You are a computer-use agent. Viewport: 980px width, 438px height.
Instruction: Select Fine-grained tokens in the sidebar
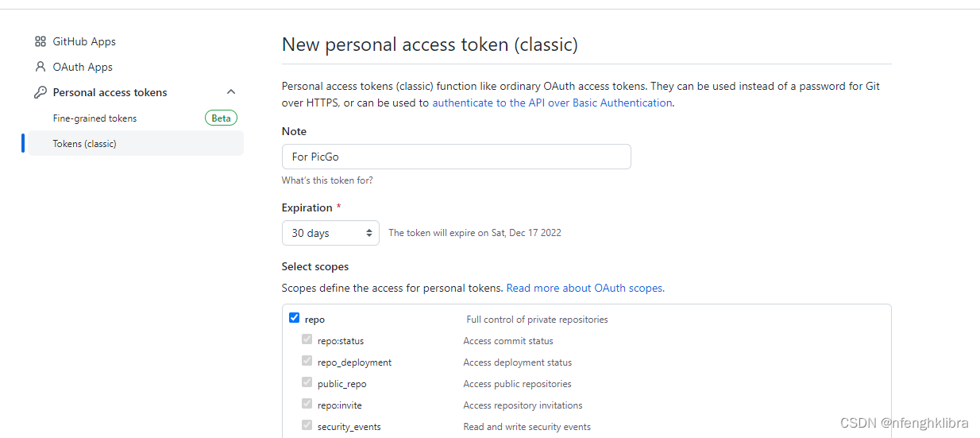click(95, 118)
